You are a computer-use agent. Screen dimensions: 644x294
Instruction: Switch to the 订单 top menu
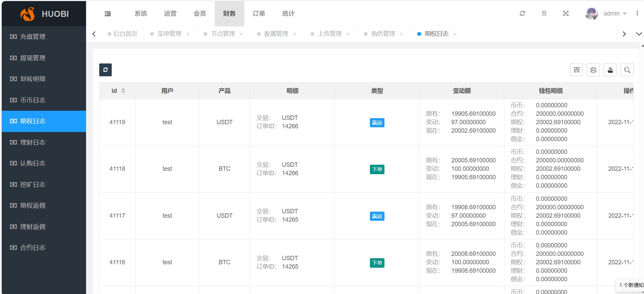tap(259, 14)
